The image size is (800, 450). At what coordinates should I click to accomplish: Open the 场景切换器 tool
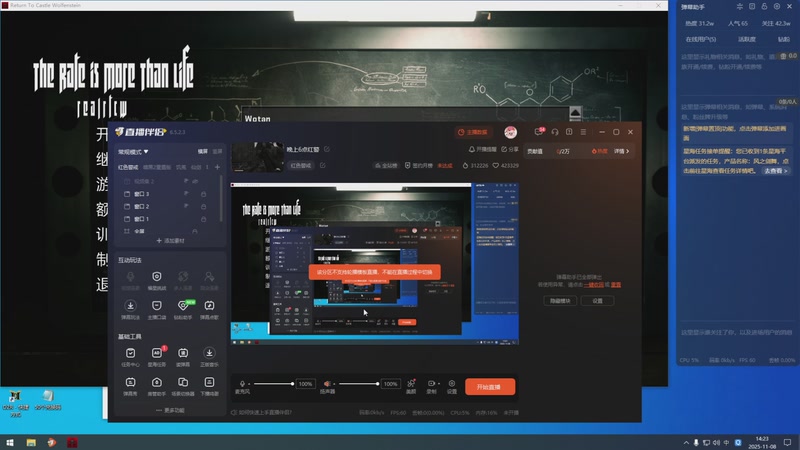(183, 386)
